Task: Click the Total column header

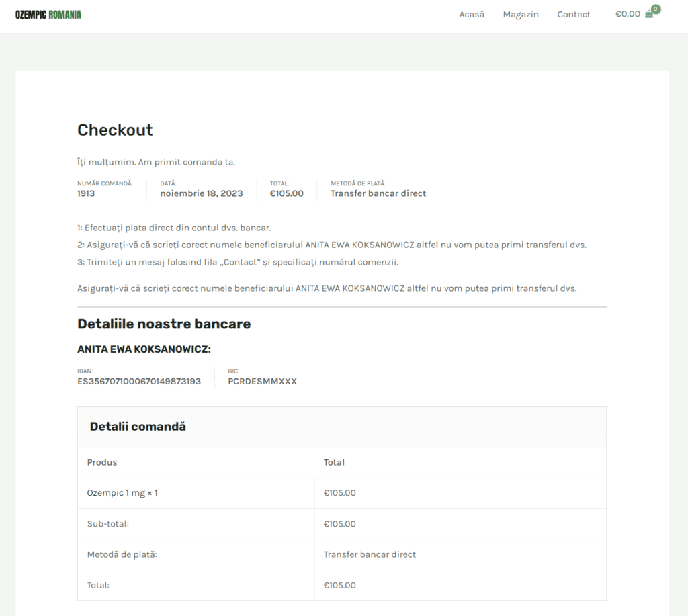Action: (x=334, y=462)
